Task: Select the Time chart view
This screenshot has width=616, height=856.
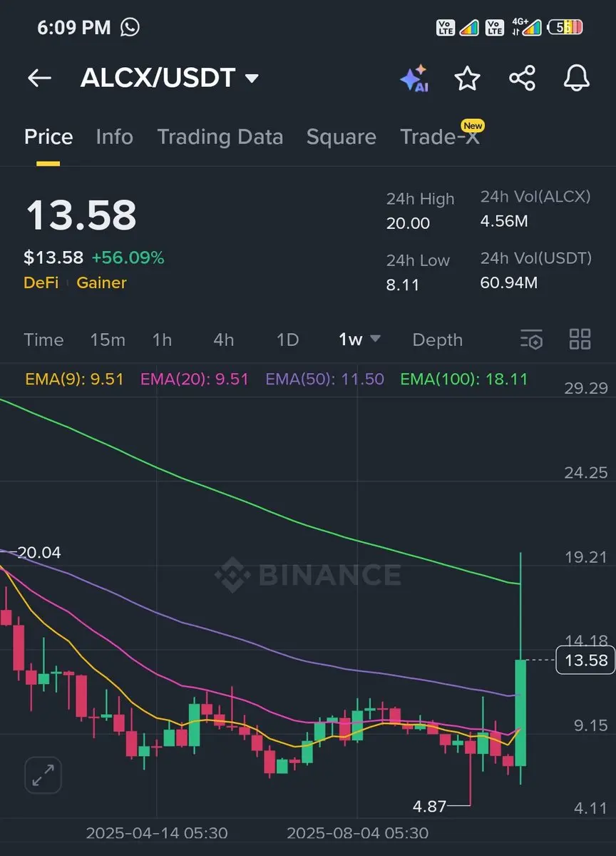Action: point(43,340)
